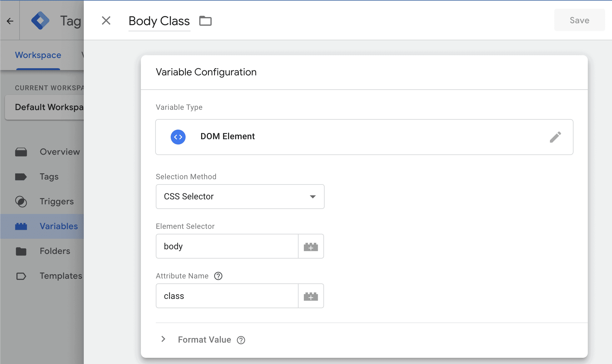Image resolution: width=612 pixels, height=364 pixels.
Task: Switch to the Workspace tab
Action: coord(38,55)
